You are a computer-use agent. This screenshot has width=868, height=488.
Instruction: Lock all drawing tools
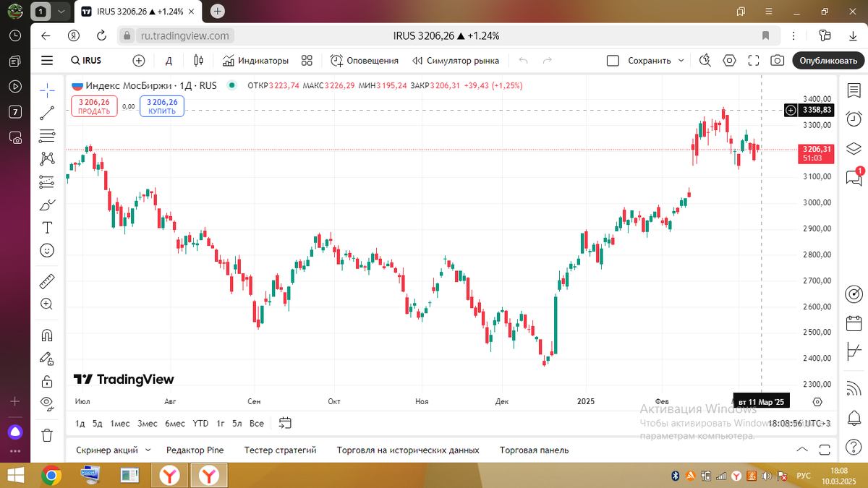[x=47, y=381]
